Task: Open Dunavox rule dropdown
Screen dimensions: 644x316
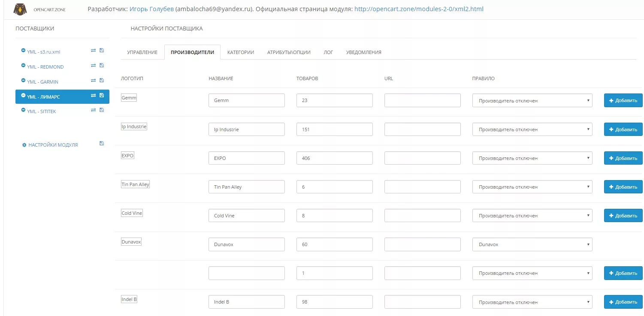Action: 532,244
